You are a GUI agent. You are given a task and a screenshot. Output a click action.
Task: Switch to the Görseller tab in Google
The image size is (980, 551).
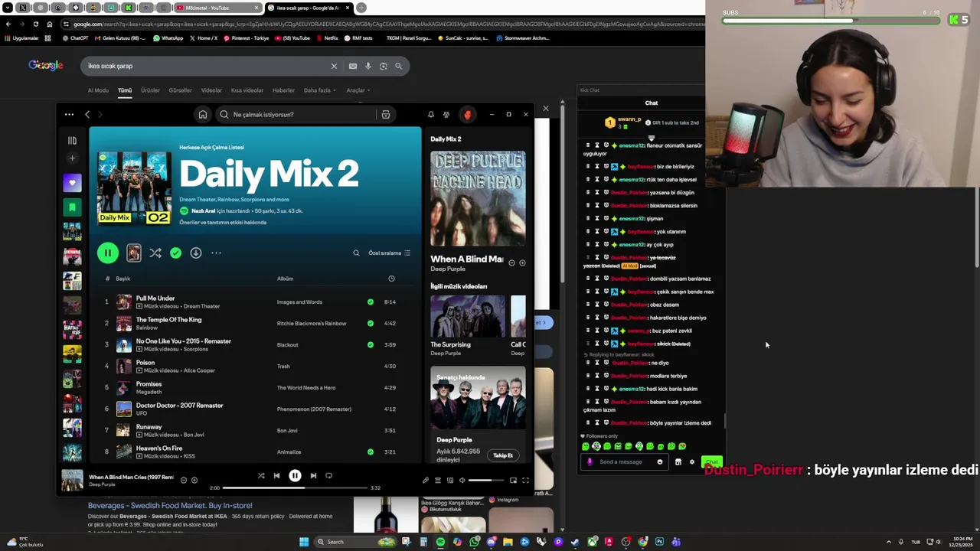180,90
